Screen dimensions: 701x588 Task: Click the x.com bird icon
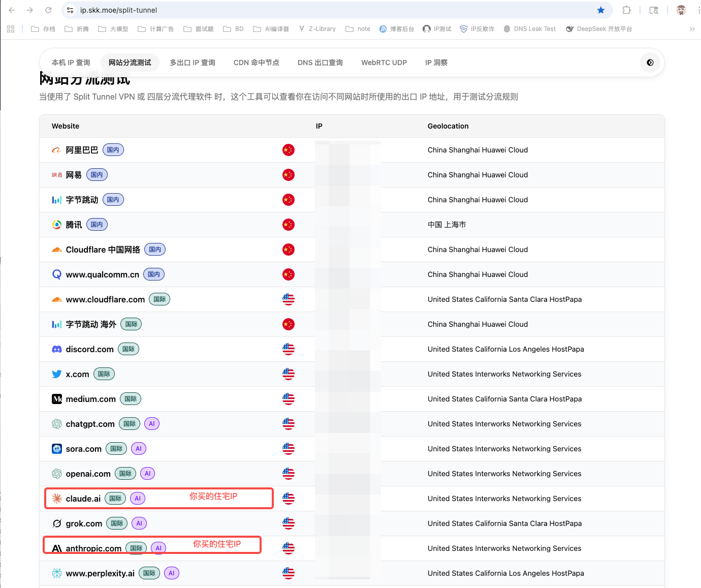(x=57, y=374)
